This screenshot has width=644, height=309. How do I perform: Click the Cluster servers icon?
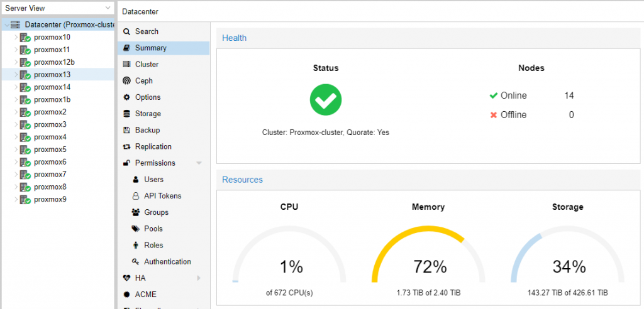click(127, 65)
